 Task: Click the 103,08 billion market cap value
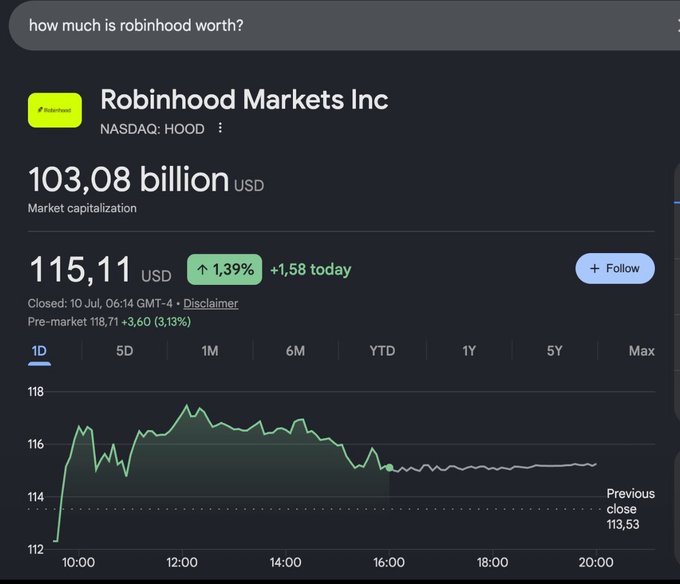[129, 179]
